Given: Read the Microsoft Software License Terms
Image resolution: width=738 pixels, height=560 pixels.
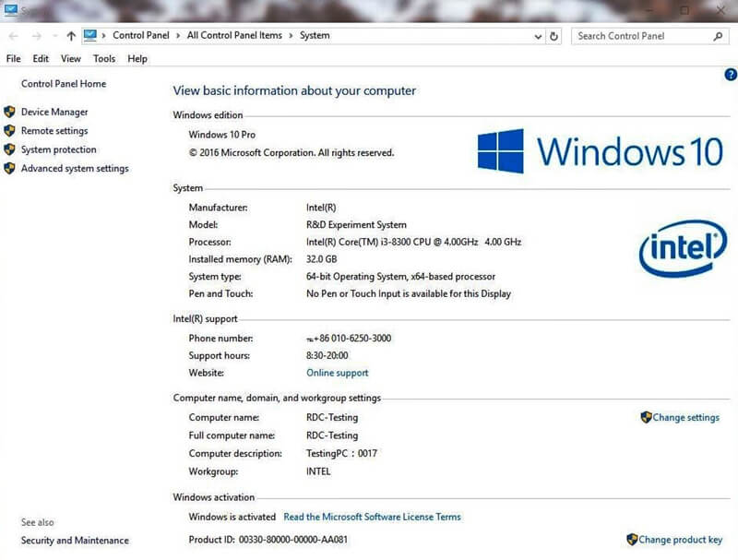Looking at the screenshot, I should coord(372,517).
